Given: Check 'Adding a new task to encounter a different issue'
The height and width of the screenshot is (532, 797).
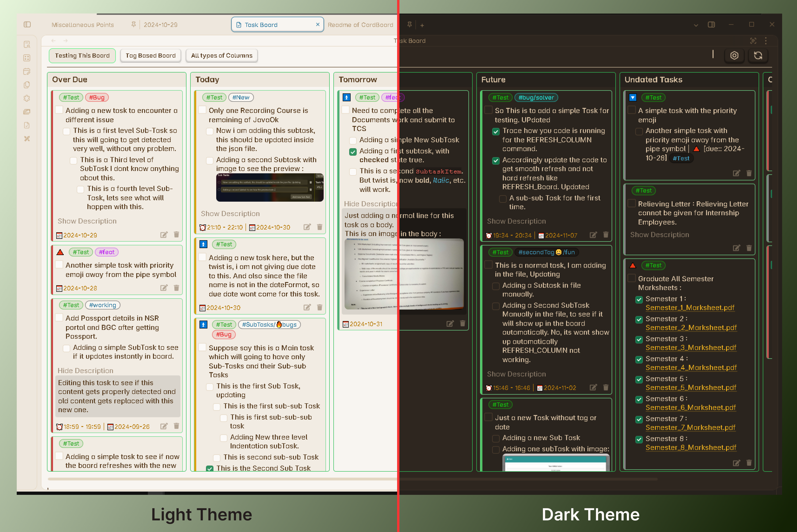Looking at the screenshot, I should tap(59, 110).
